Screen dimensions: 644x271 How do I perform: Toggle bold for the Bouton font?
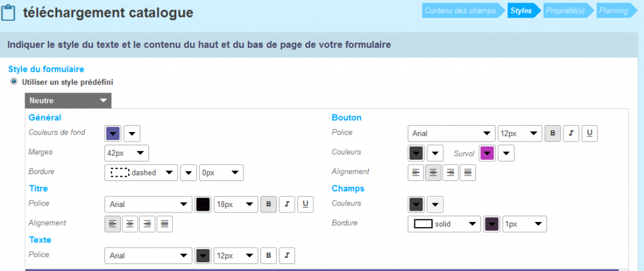pos(552,133)
